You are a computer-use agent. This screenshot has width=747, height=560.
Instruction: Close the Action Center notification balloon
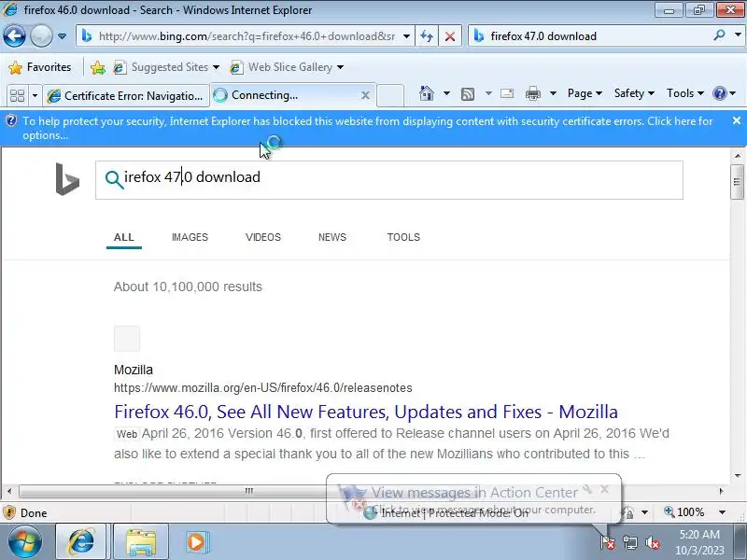point(604,488)
